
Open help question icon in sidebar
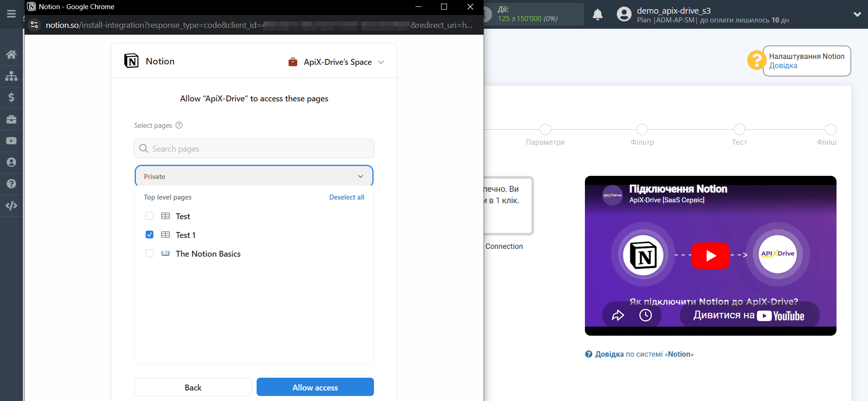[11, 184]
